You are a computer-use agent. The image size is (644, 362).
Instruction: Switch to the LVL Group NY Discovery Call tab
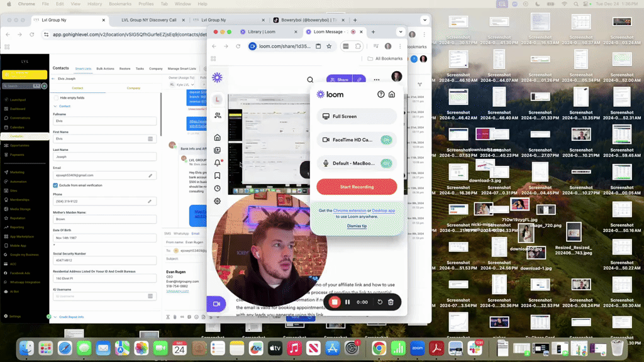click(149, 19)
